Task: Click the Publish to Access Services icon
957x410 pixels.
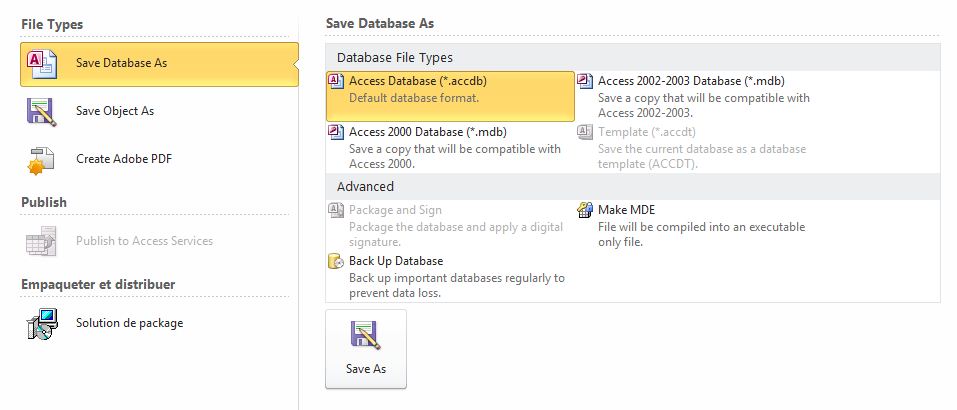Action: [x=42, y=241]
